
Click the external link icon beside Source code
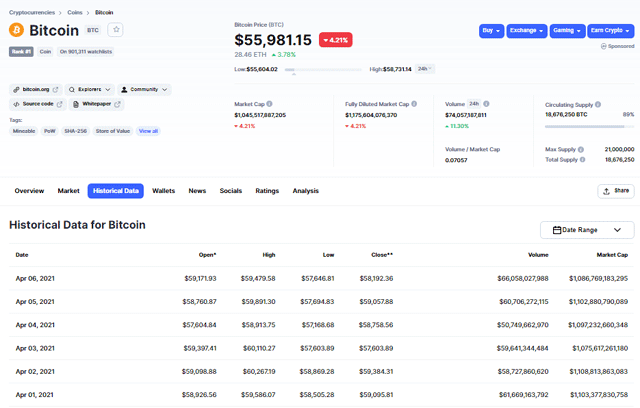coord(60,104)
